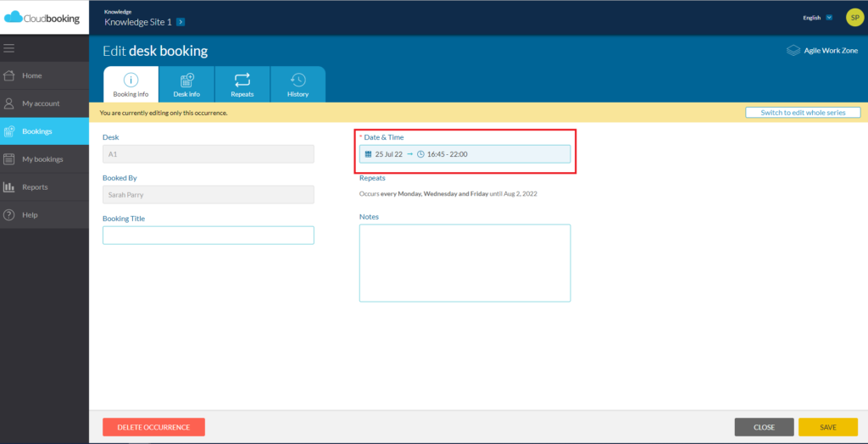The width and height of the screenshot is (868, 444).
Task: Open Reports in the sidebar
Action: pyautogui.click(x=44, y=186)
